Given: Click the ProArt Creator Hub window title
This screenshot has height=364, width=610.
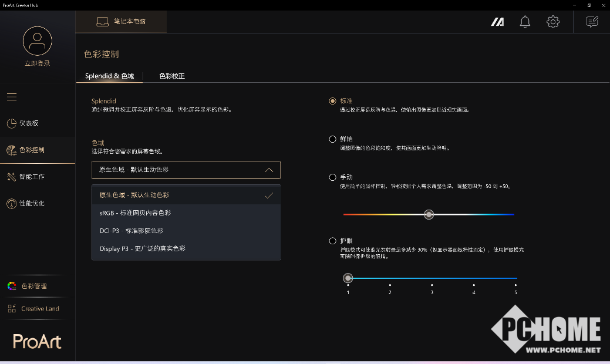Looking at the screenshot, I should (x=20, y=5).
